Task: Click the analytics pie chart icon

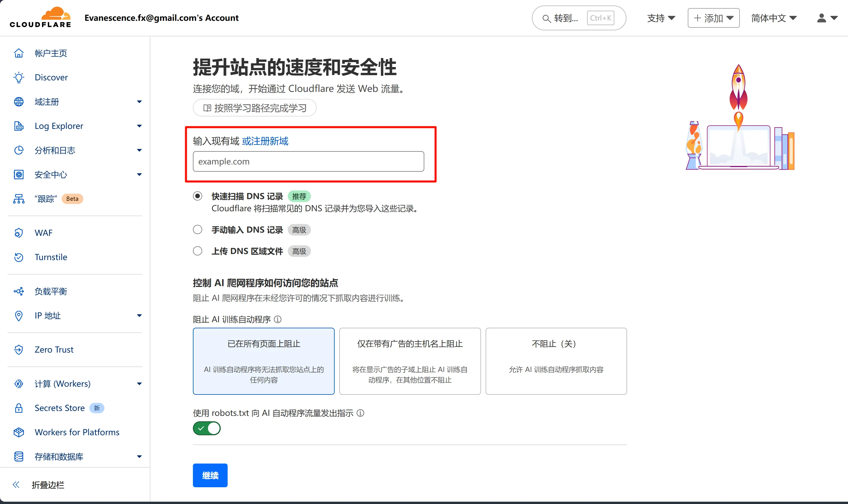Action: click(x=19, y=150)
